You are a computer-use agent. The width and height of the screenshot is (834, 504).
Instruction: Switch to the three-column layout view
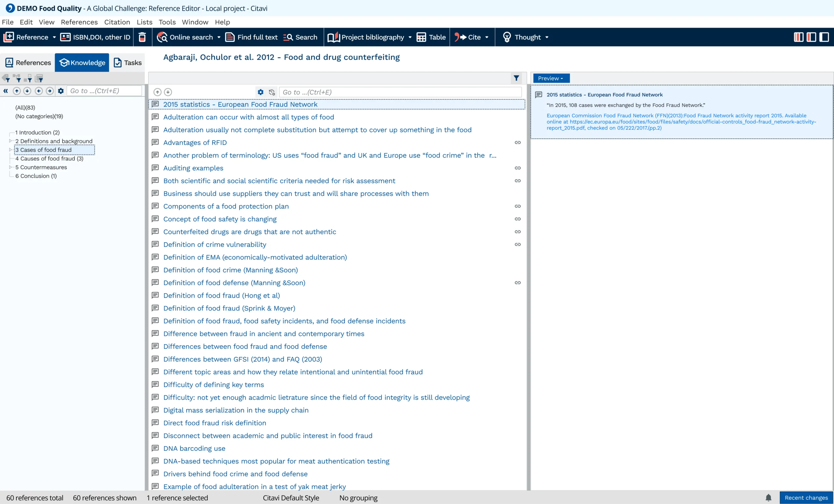[x=798, y=37]
